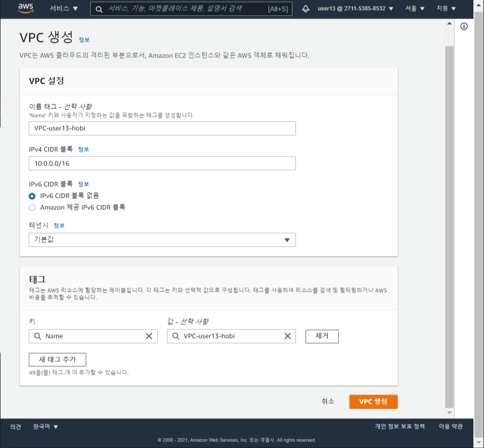Viewport: 484px width, 448px height.
Task: Click the 새 태그 추가 button
Action: click(x=57, y=360)
